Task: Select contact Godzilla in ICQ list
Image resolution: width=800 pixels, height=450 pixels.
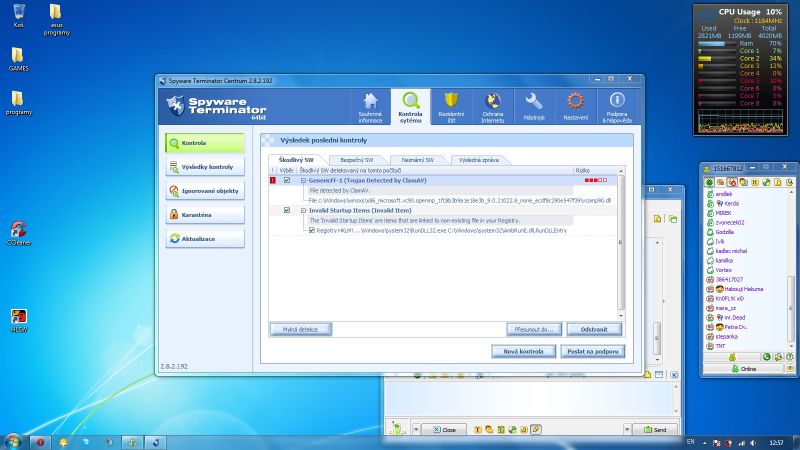Action: pyautogui.click(x=724, y=232)
